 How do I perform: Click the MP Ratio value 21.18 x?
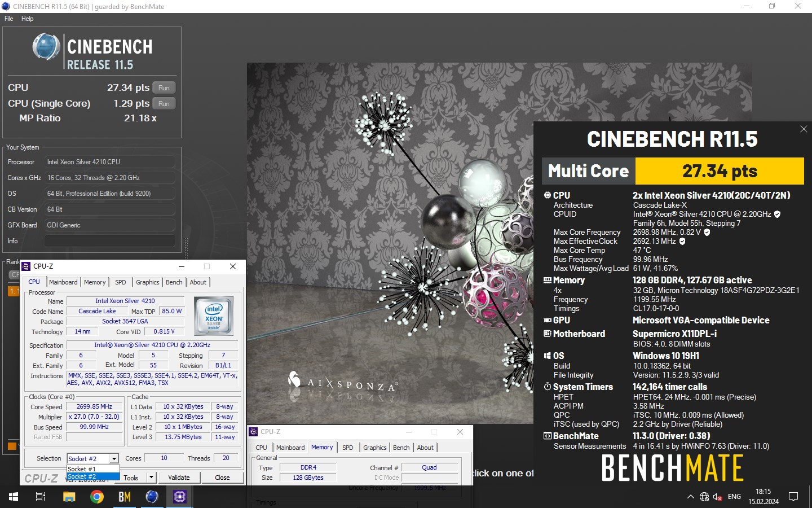[x=140, y=118]
